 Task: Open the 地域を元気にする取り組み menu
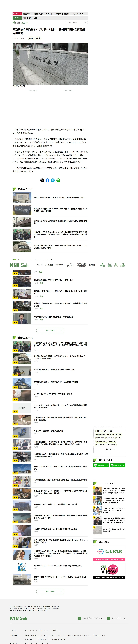point(82,265)
